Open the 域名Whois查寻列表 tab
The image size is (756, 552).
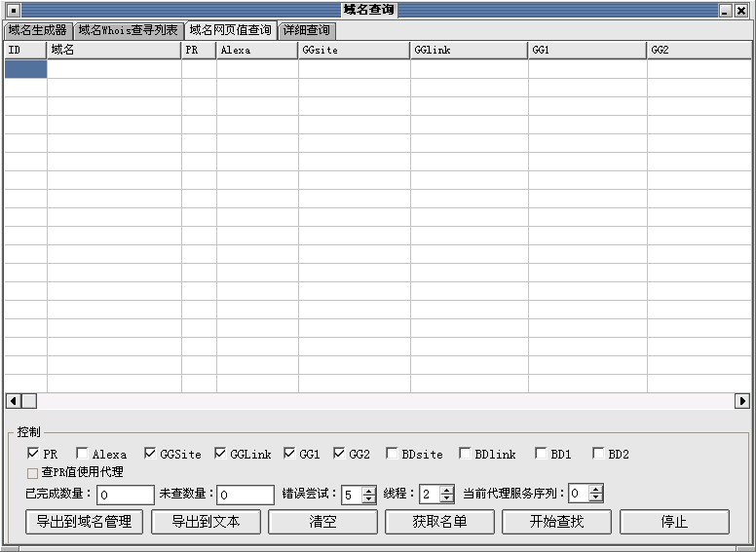pyautogui.click(x=128, y=30)
